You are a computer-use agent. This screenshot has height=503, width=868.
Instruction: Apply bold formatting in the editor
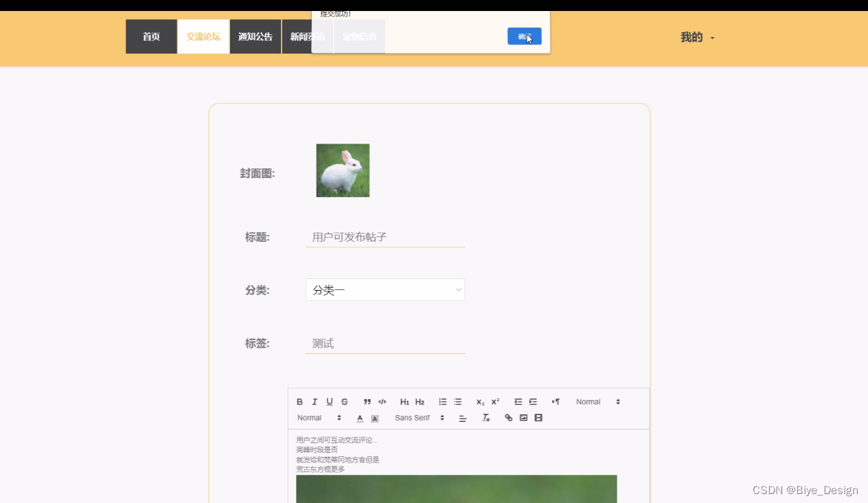coord(299,402)
